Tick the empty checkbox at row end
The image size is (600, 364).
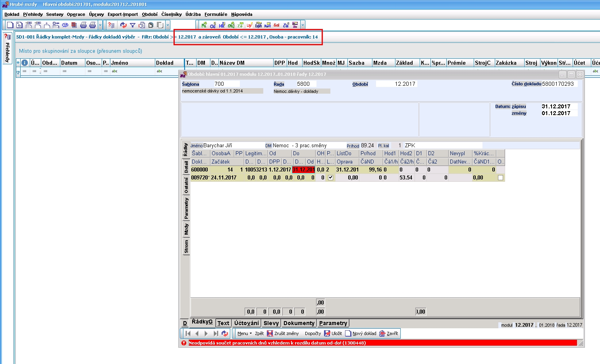point(500,178)
